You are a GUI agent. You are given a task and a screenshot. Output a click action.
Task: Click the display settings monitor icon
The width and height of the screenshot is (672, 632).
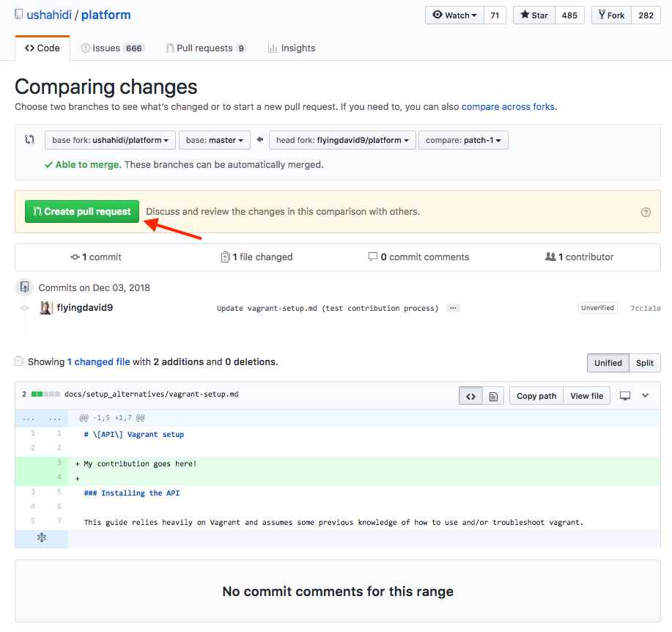625,396
